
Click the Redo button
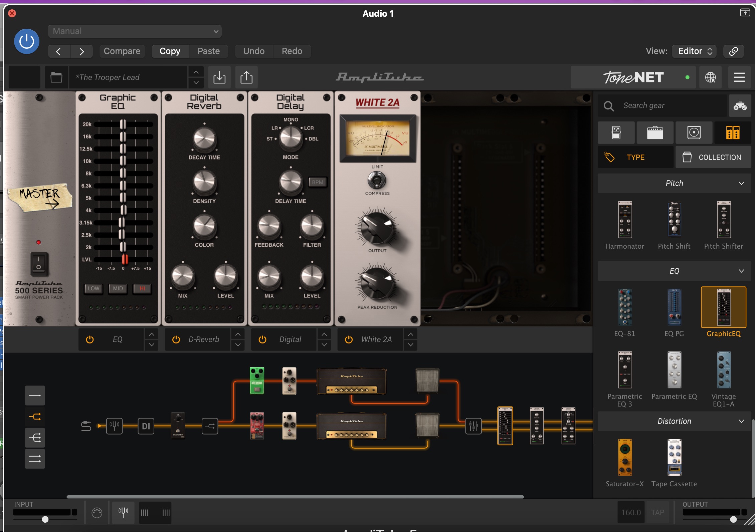pos(292,51)
